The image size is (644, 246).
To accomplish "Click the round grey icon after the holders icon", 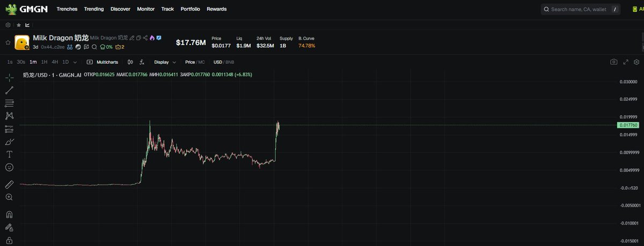I will (78, 47).
